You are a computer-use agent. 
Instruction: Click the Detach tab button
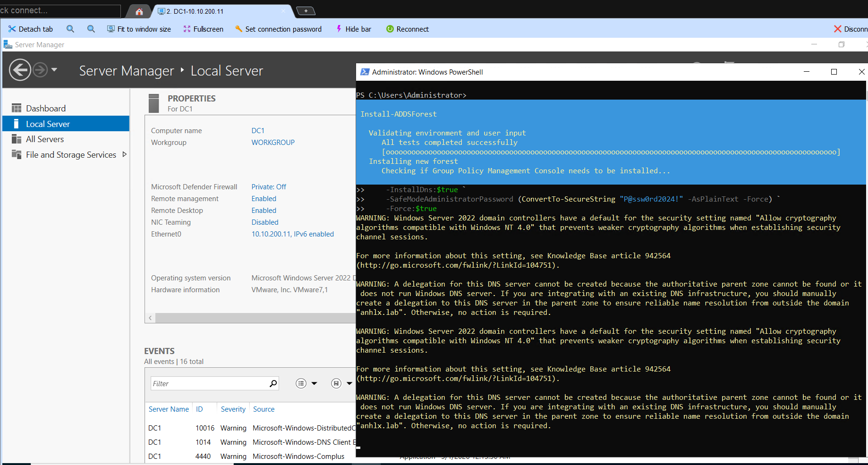point(31,29)
